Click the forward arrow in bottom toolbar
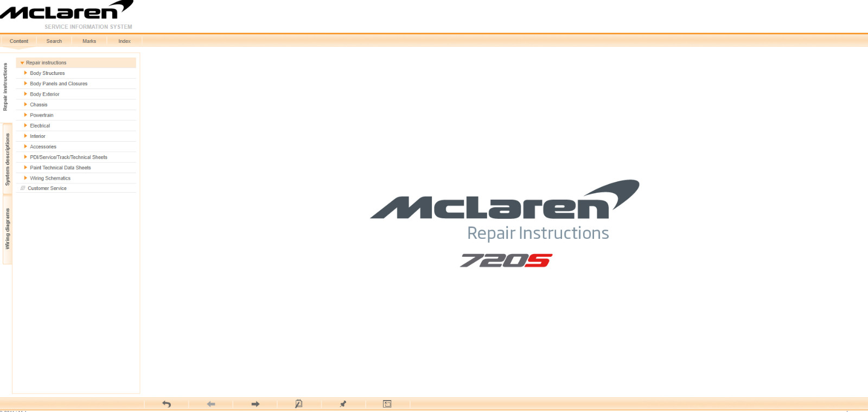 coord(256,404)
